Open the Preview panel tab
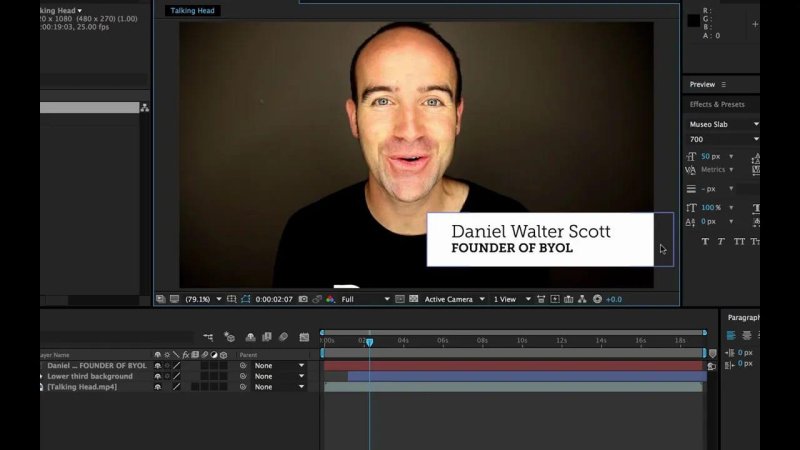This screenshot has height=450, width=800. (x=702, y=85)
